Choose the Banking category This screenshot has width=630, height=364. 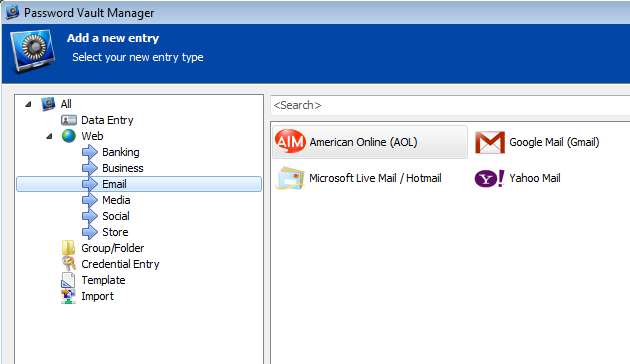pos(121,152)
